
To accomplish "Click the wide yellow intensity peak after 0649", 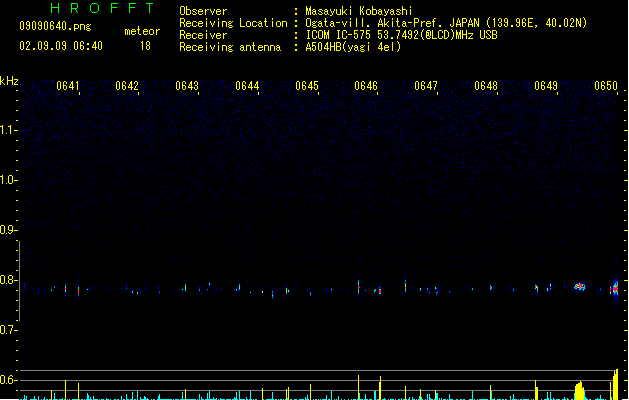I will pyautogui.click(x=579, y=391).
